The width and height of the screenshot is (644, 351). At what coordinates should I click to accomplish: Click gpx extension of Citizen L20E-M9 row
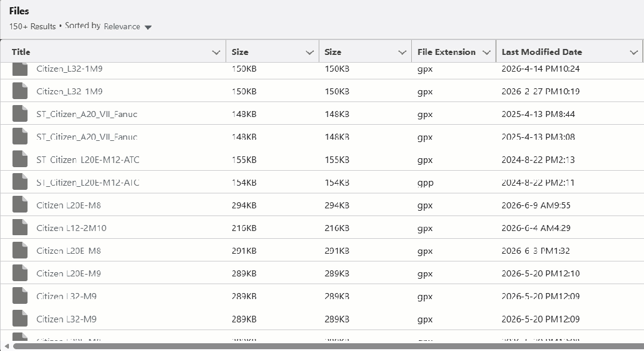point(425,274)
